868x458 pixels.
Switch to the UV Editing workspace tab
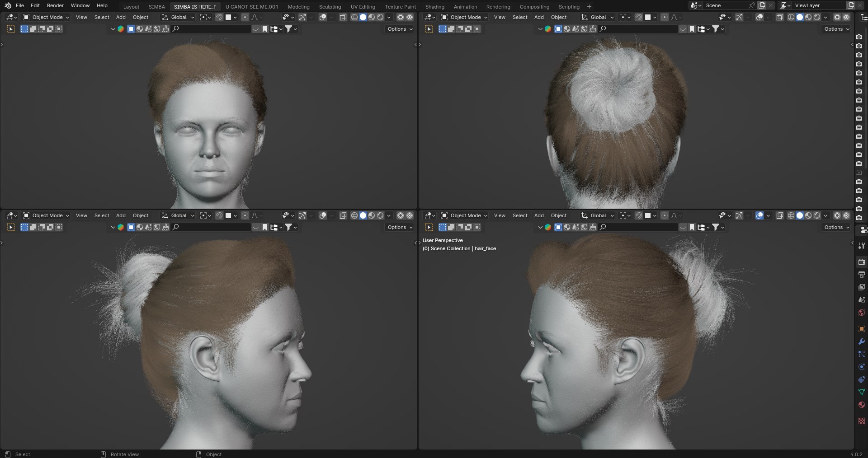(x=363, y=7)
